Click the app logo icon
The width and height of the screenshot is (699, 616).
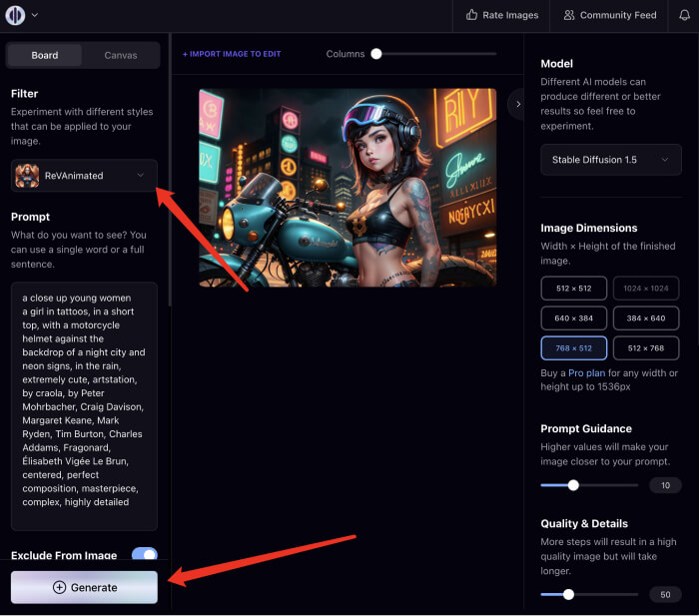point(17,15)
